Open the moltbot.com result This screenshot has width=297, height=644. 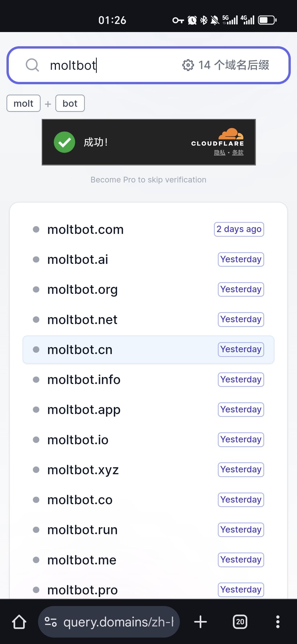85,229
